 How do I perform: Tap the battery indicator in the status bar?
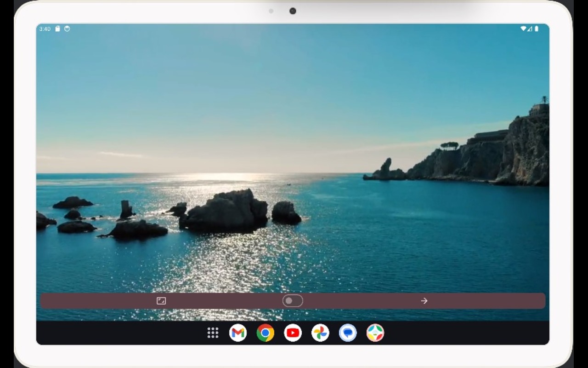(x=537, y=29)
